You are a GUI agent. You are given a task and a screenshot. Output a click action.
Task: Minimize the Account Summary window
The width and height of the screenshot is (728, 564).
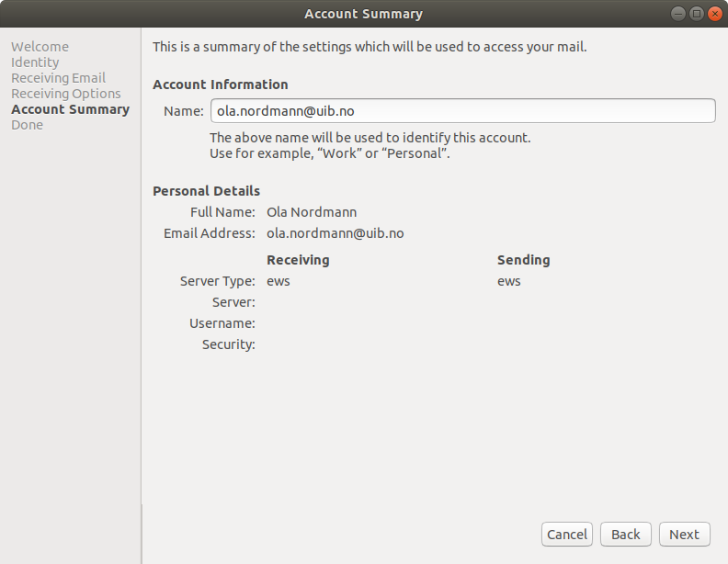click(677, 14)
